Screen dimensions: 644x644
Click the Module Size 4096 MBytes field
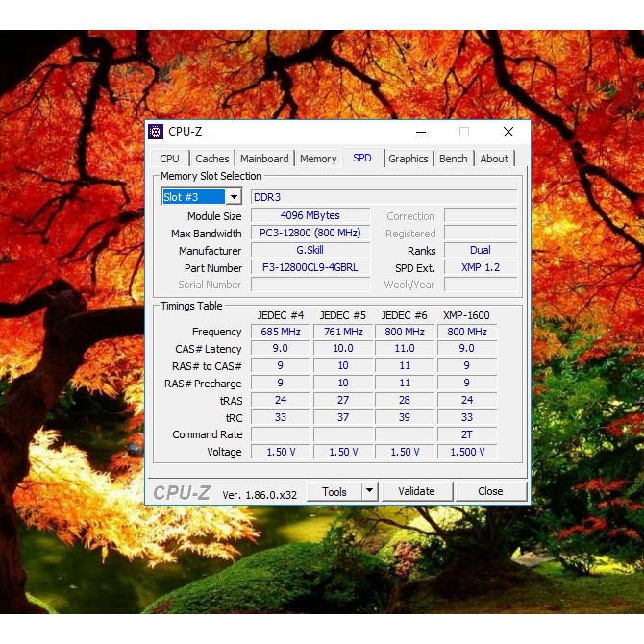(x=310, y=215)
